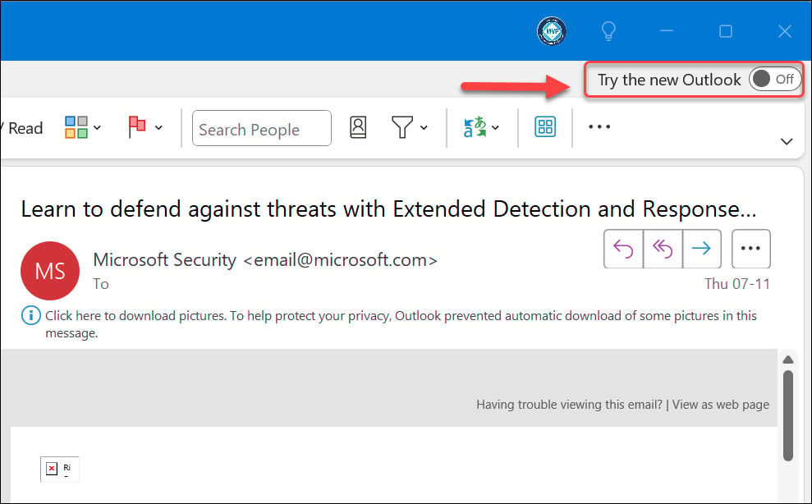Image resolution: width=812 pixels, height=504 pixels.
Task: Close the Outlook window
Action: pos(785,31)
